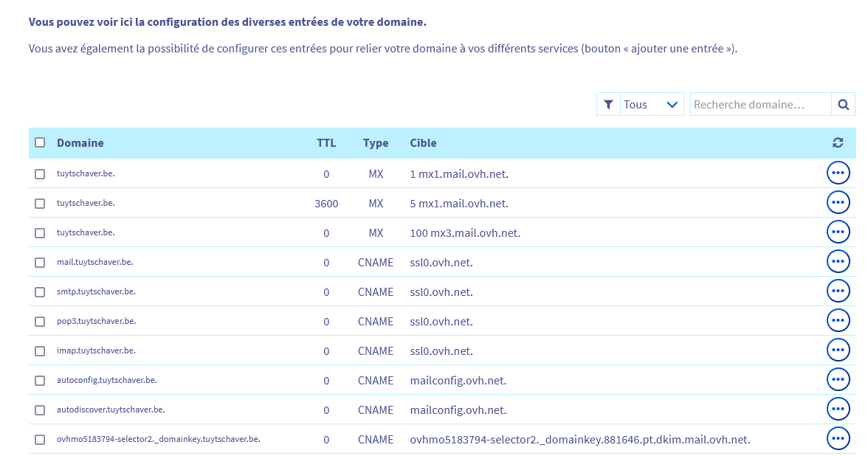Click domain 'imap.tuytschaver.be.'

[x=96, y=350]
